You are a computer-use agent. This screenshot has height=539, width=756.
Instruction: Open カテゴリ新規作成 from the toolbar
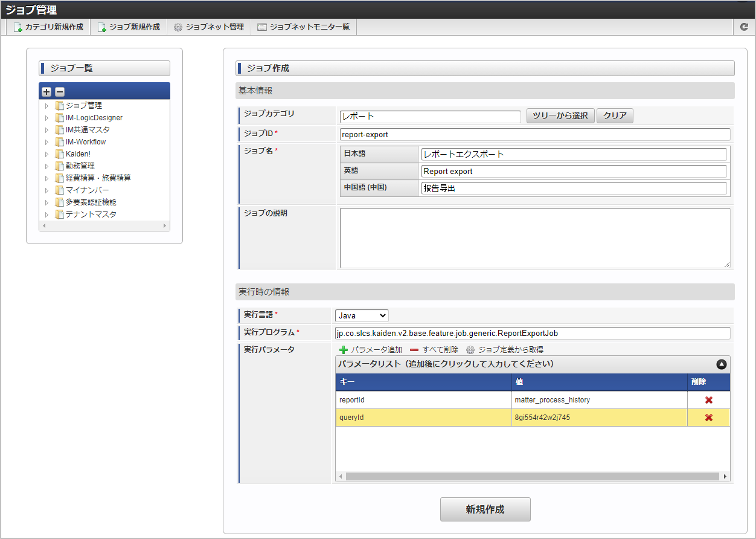(x=48, y=27)
